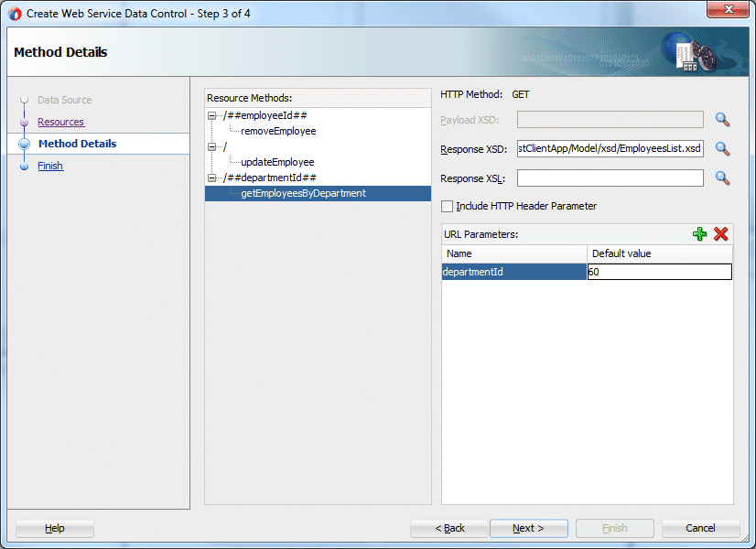Screen dimensions: 756x549
Task: Click the Default value column header
Action: [x=660, y=253]
